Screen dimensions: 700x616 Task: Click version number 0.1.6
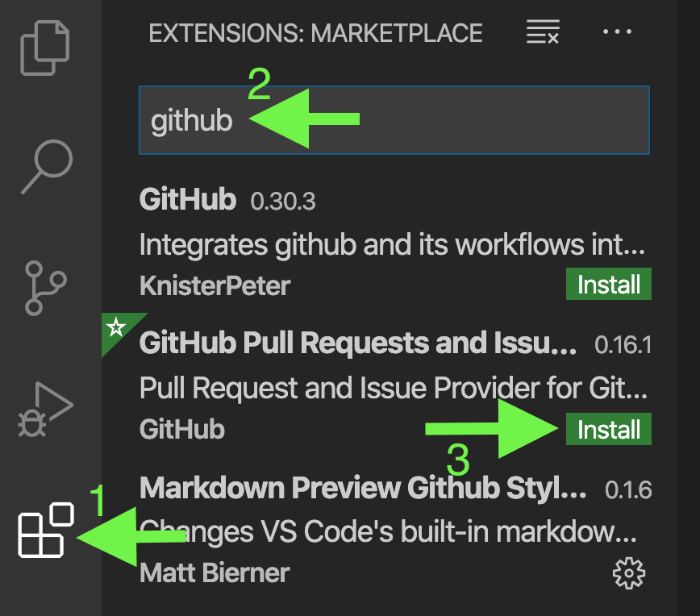click(x=628, y=489)
